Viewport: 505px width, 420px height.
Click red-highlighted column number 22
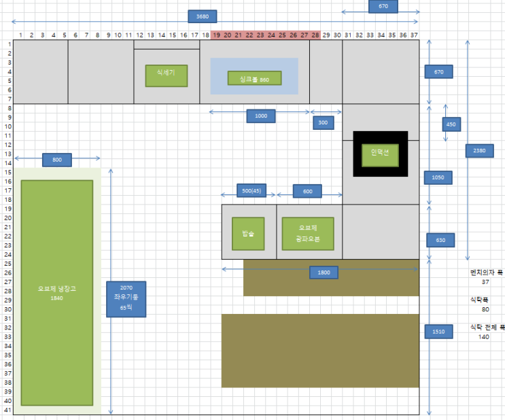tap(249, 35)
